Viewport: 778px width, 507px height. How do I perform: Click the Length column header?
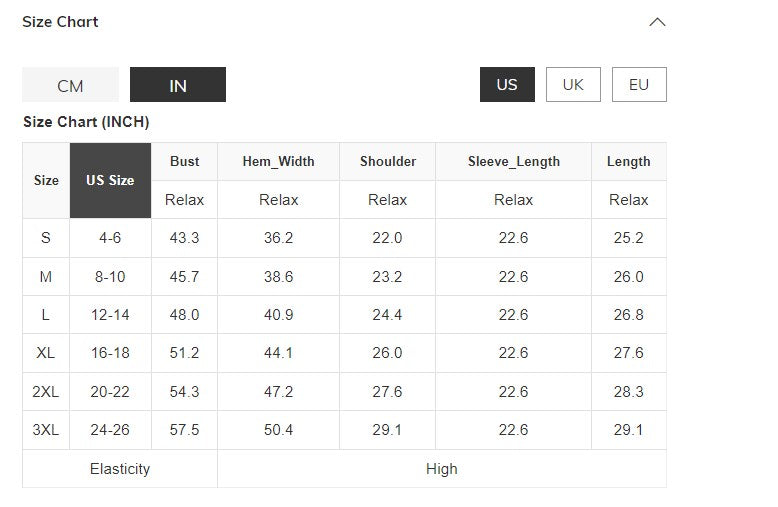coord(628,161)
